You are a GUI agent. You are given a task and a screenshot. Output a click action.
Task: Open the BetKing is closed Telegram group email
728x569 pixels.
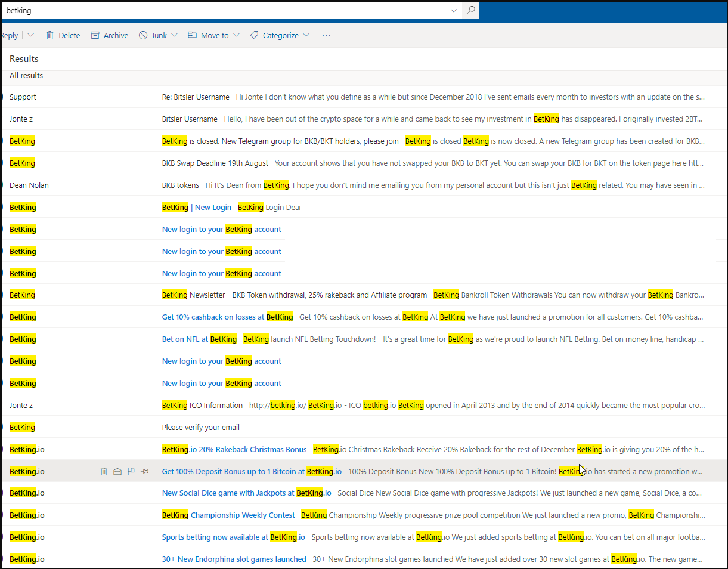pyautogui.click(x=364, y=141)
